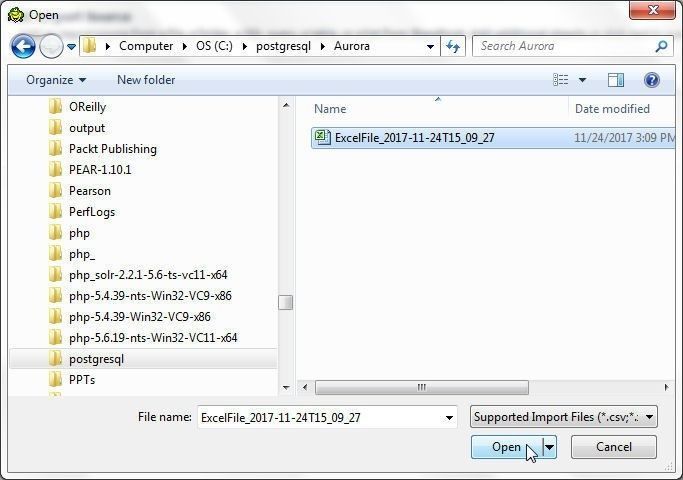The image size is (683, 480).
Task: Select the Excel file icon in list
Action: [x=322, y=138]
